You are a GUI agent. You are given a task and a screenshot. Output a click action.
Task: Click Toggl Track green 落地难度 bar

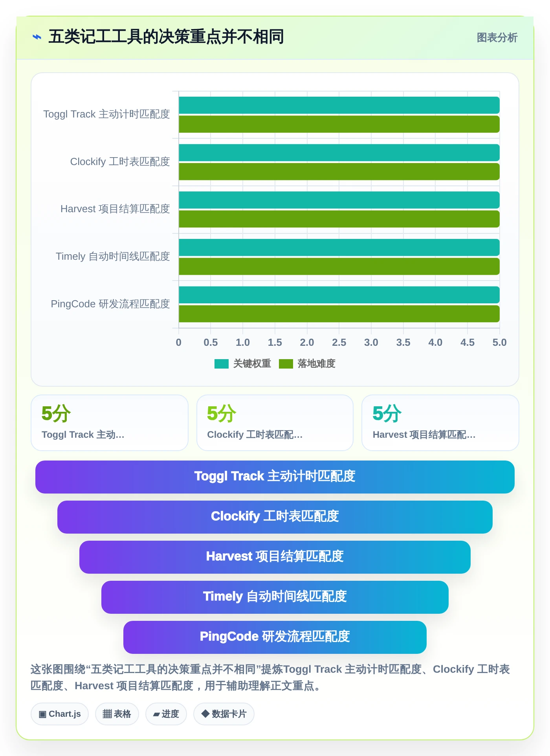tap(339, 124)
